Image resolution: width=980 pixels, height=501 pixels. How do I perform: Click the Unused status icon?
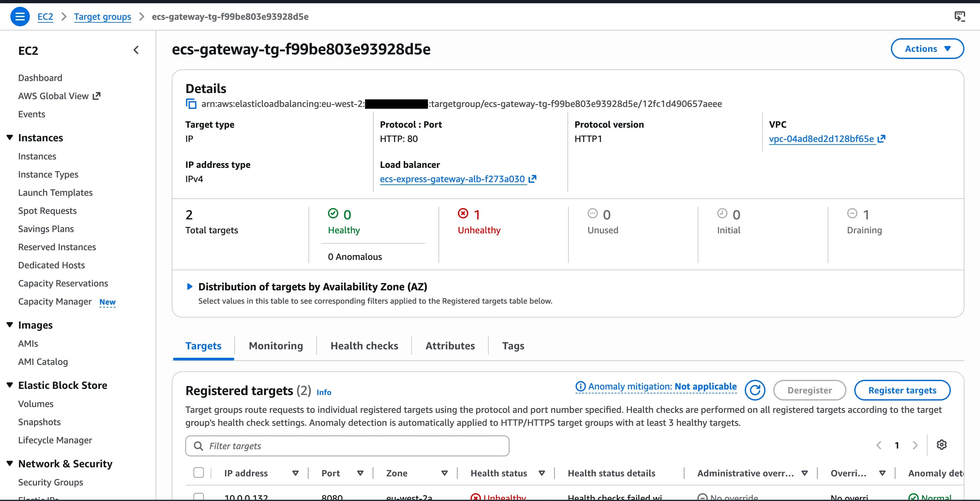(592, 214)
